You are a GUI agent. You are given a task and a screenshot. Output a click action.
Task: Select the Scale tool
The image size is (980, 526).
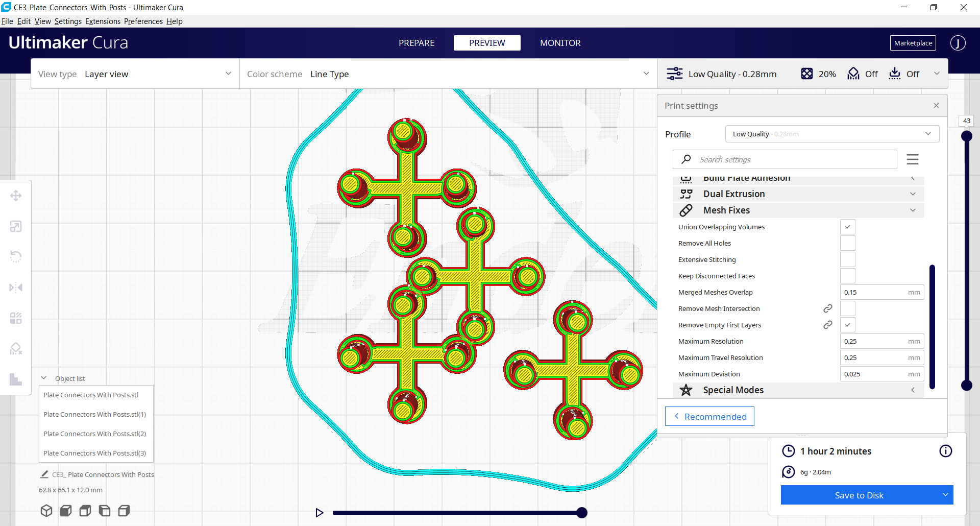[16, 226]
